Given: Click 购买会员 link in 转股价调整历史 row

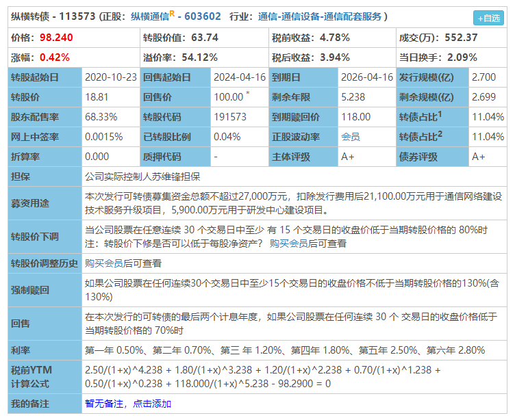Looking at the screenshot, I should click(104, 263).
